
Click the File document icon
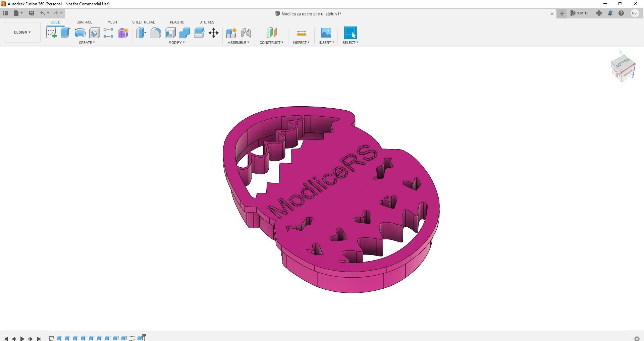point(16,13)
